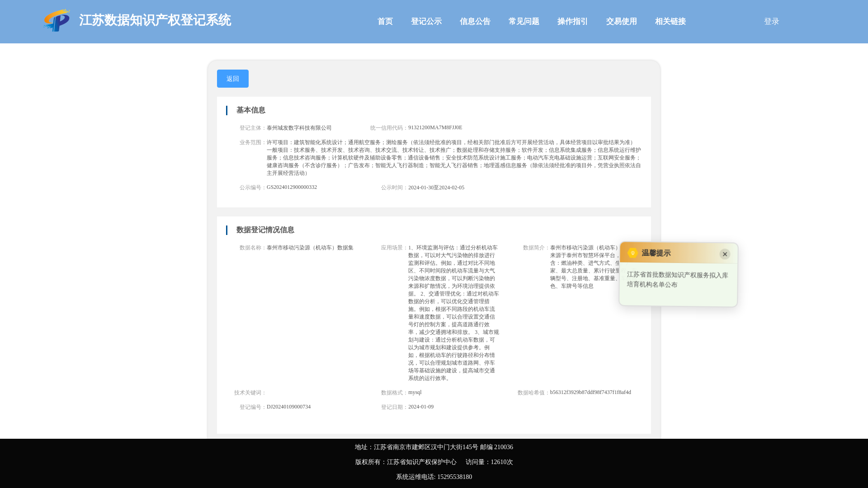Click the 统一信用代码 label
Screen dimensions: 868x488
coord(389,128)
